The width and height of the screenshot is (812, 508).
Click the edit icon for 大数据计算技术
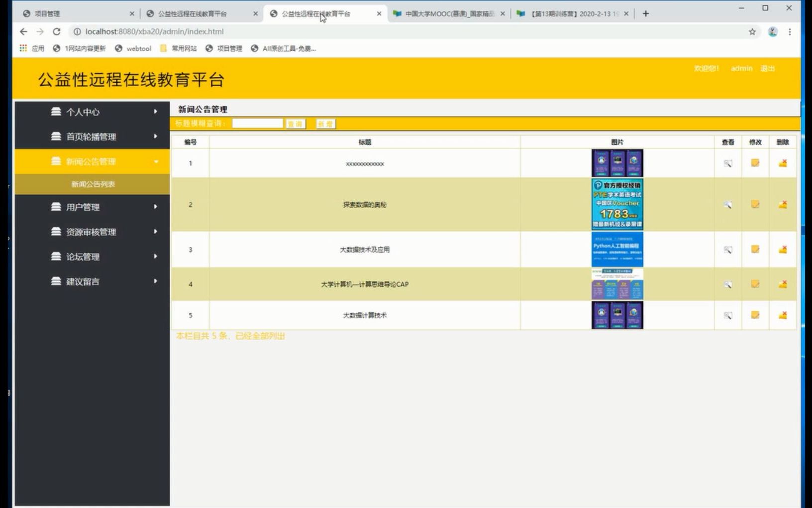pos(755,315)
